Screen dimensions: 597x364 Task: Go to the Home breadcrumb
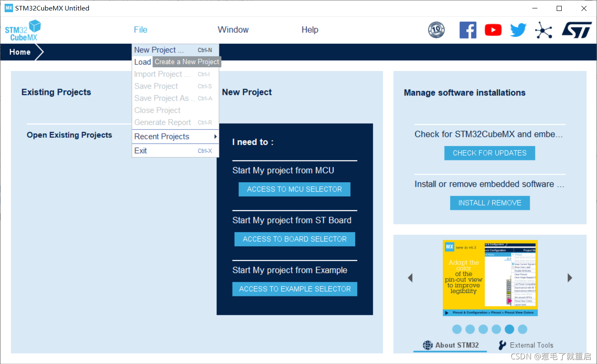click(20, 52)
